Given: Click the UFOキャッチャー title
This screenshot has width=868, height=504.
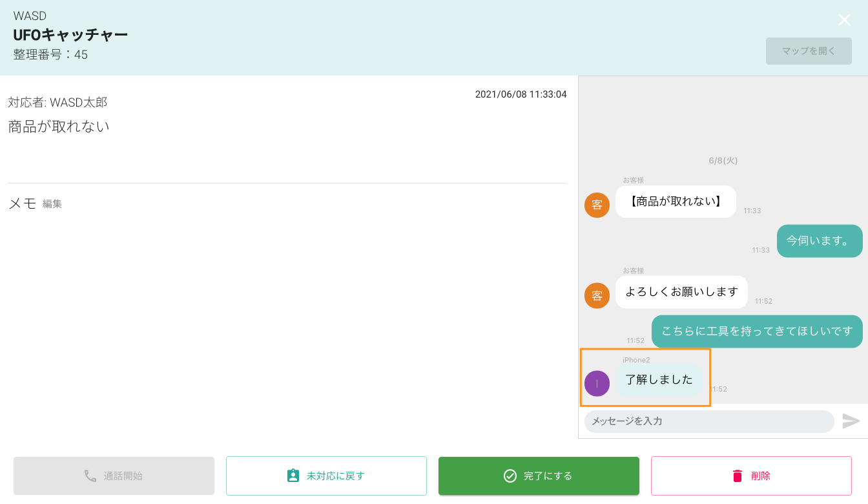Looking at the screenshot, I should 70,35.
